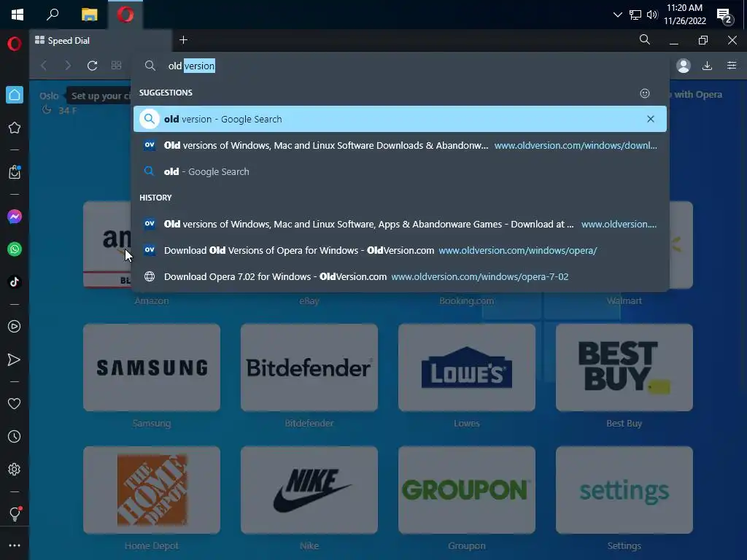
Task: Switch to the Speed Dial tab
Action: coord(100,41)
